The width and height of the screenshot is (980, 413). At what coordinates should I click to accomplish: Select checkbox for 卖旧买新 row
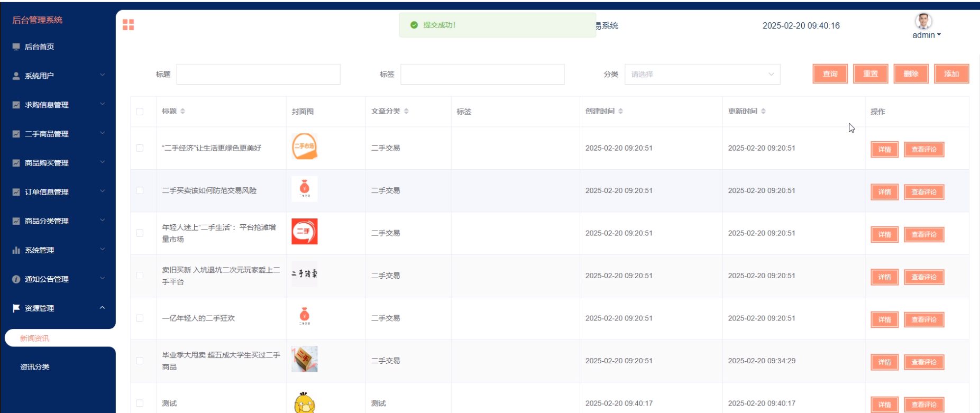[x=140, y=276]
